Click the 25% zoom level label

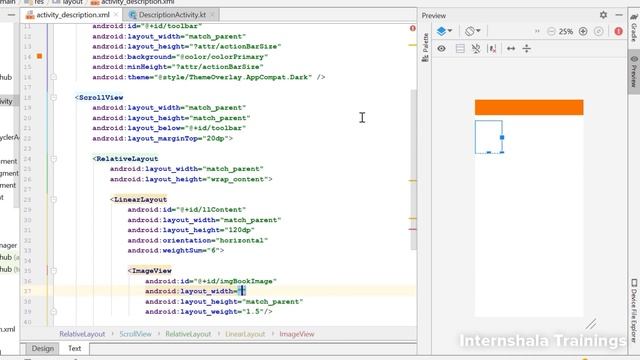tap(566, 31)
